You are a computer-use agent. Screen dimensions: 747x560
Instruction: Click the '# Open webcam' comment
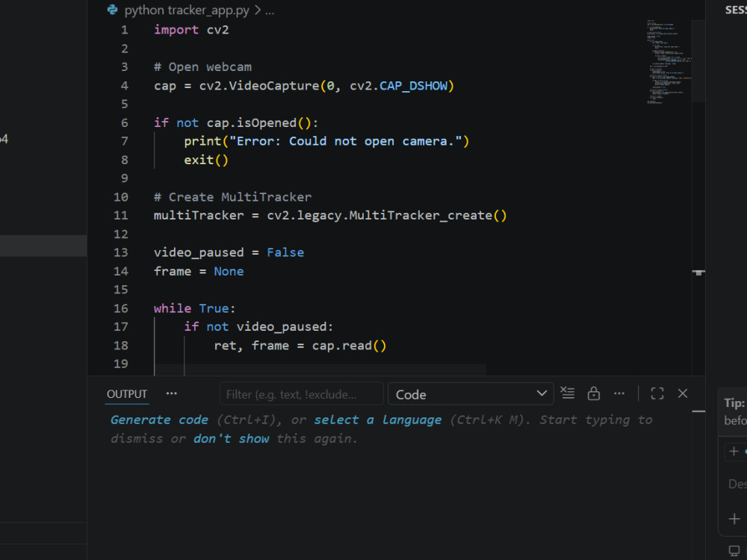[202, 67]
